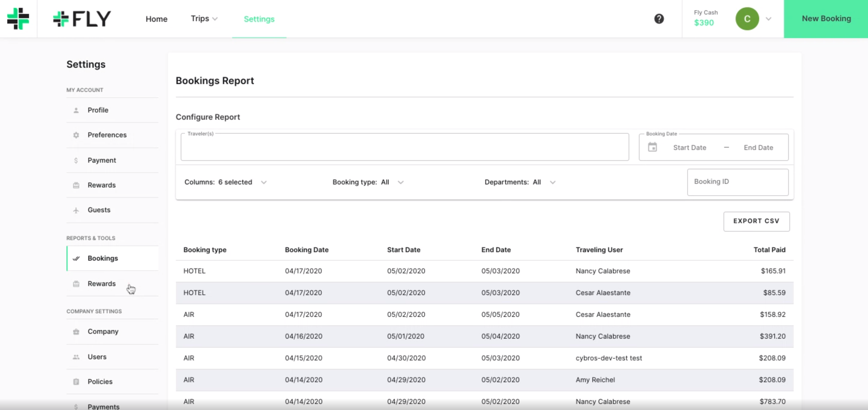Click the Booking Date calendar icon
The image size is (868, 410).
click(652, 147)
